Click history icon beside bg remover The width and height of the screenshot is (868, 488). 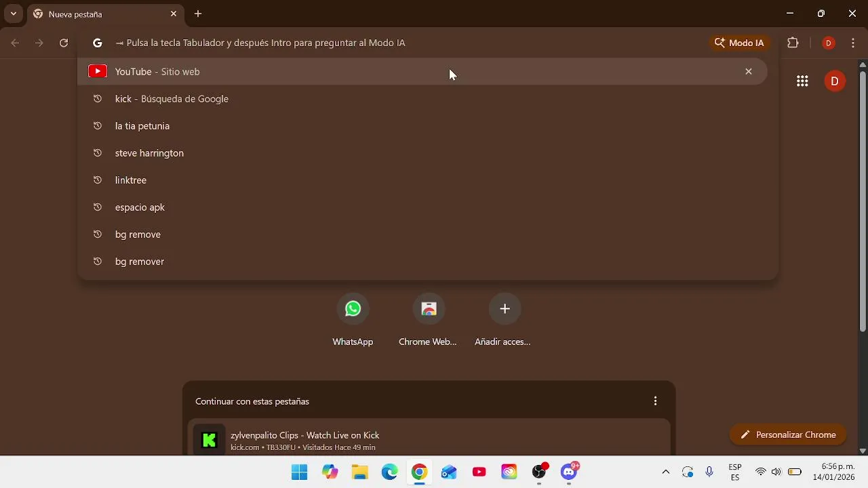pyautogui.click(x=98, y=261)
